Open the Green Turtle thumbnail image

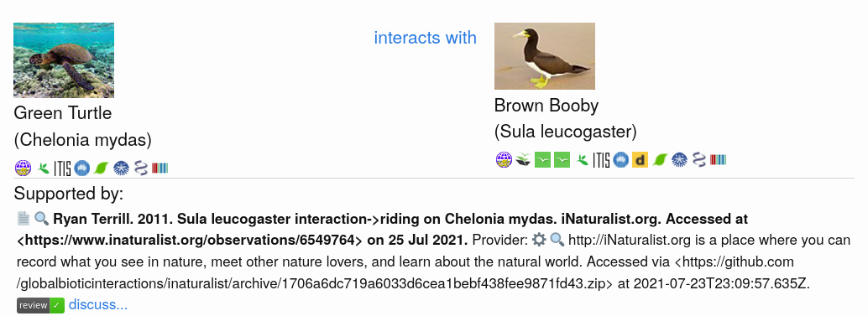click(64, 60)
